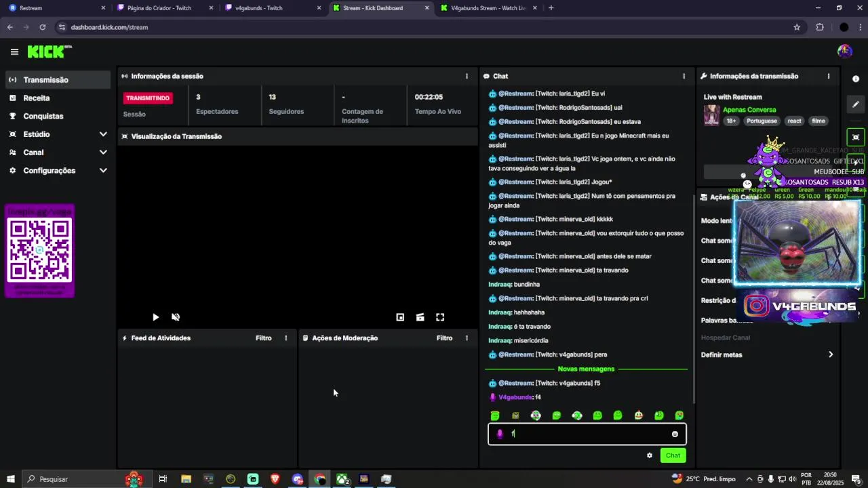
Task: Open Chat panel three-dot menu
Action: (x=684, y=76)
